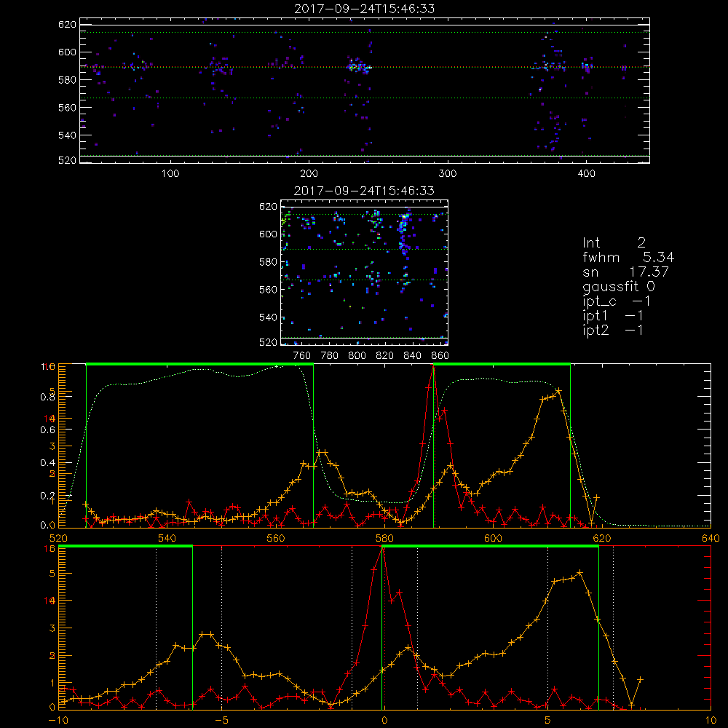The width and height of the screenshot is (728, 728).
Task: Click x-axis label 560 on profile plot
Action: [x=275, y=538]
